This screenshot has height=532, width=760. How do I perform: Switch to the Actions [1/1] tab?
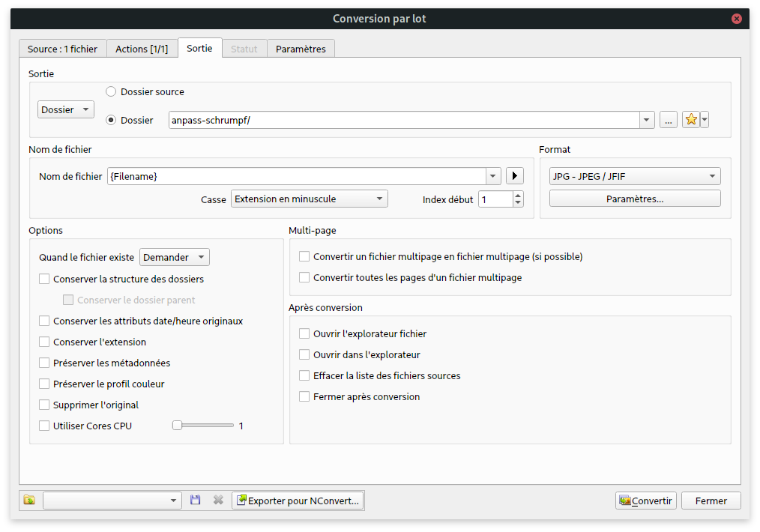tap(142, 49)
